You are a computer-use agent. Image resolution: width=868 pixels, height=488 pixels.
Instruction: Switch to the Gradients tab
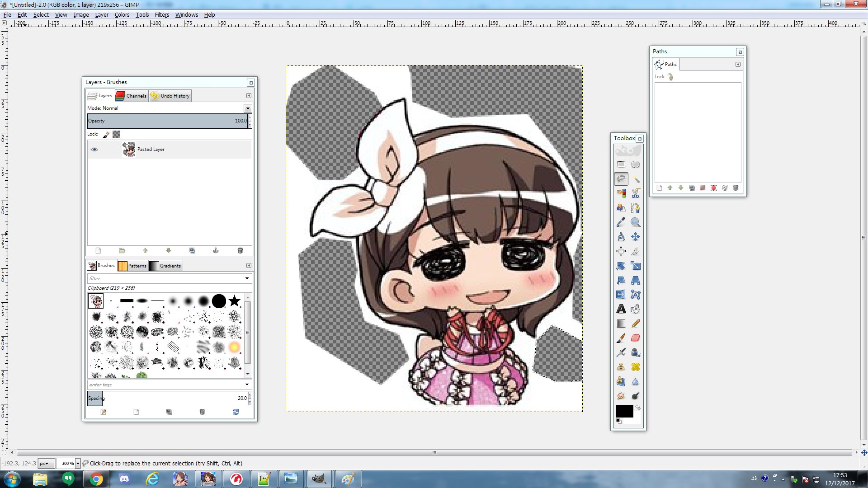pos(165,266)
